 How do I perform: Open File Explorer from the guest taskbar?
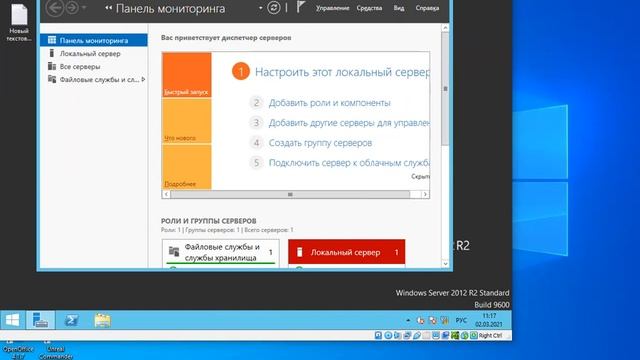point(102,320)
